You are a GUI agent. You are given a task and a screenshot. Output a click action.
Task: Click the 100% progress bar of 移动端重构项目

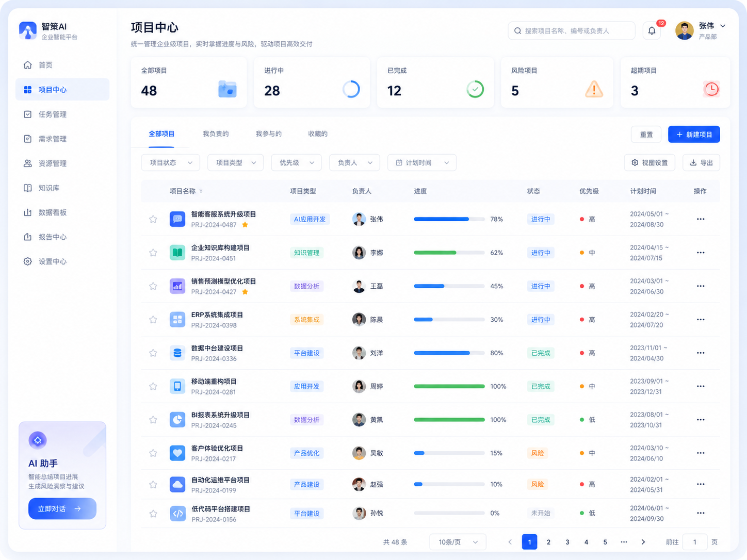[x=449, y=386]
